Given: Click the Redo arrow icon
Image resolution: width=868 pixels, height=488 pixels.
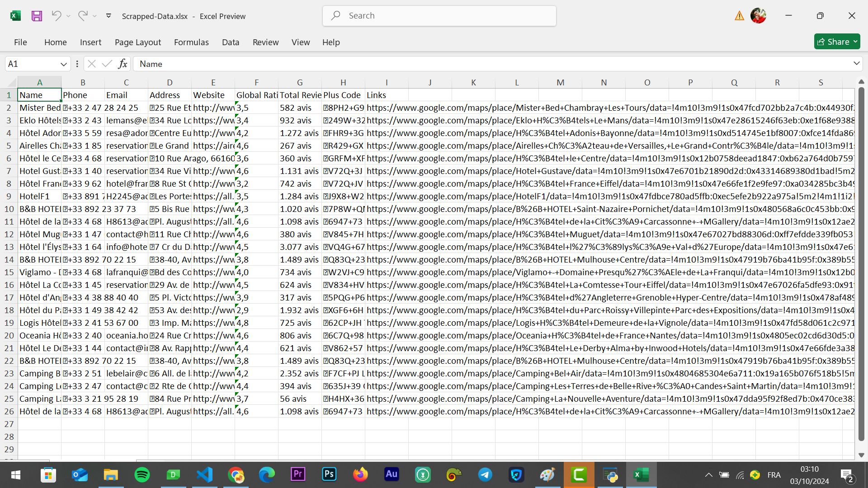Looking at the screenshot, I should (x=82, y=16).
